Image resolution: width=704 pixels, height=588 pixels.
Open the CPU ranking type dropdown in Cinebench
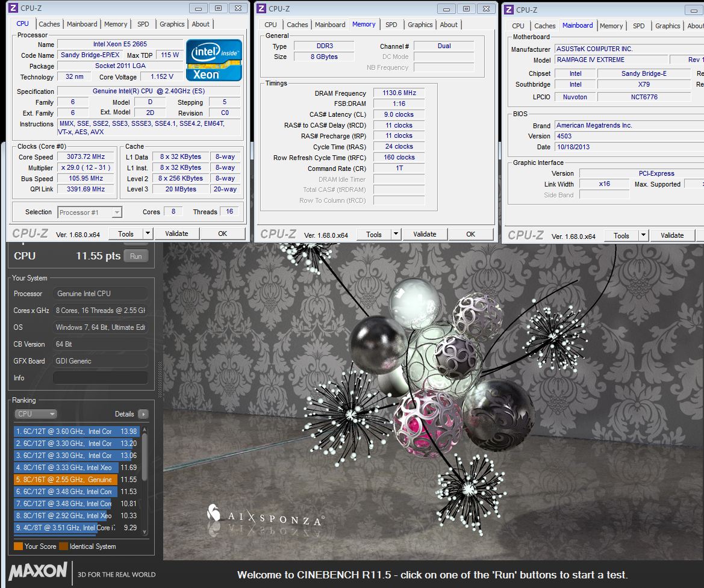pos(36,414)
